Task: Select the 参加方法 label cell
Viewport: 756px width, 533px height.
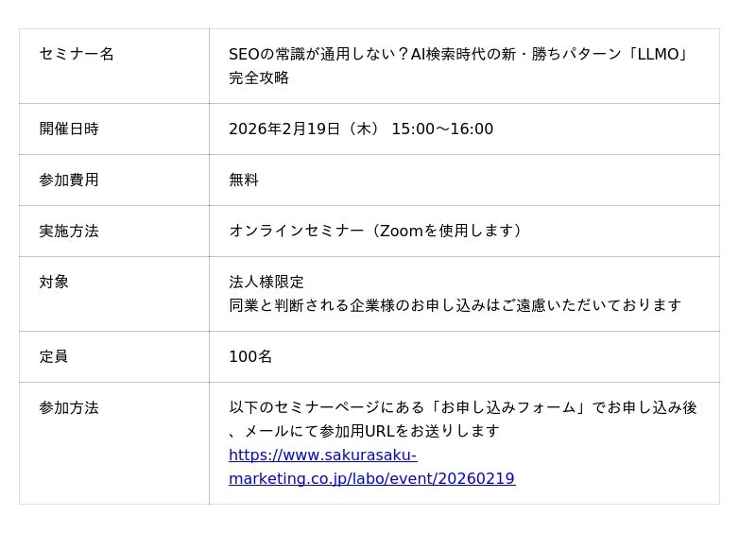Action: 69,408
